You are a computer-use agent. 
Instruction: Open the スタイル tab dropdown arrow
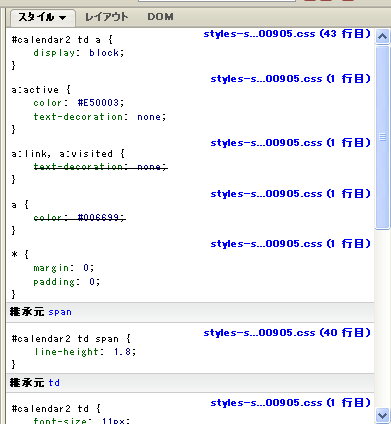pyautogui.click(x=62, y=18)
